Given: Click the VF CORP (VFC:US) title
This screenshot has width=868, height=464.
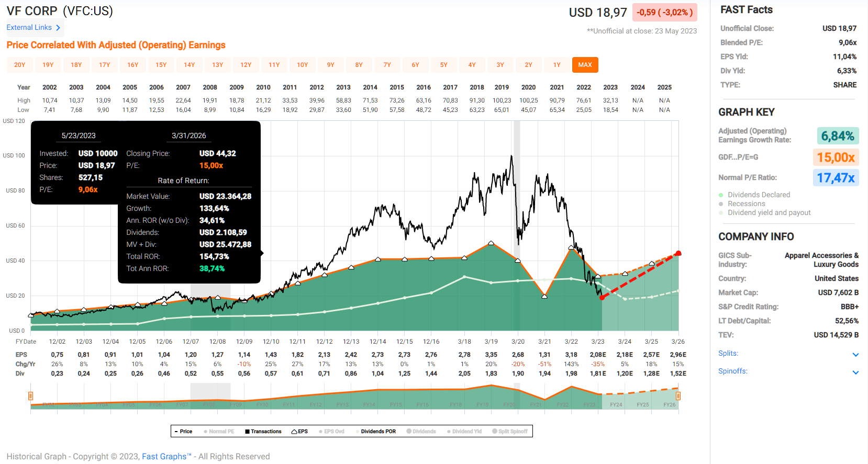Looking at the screenshot, I should 60,11.
